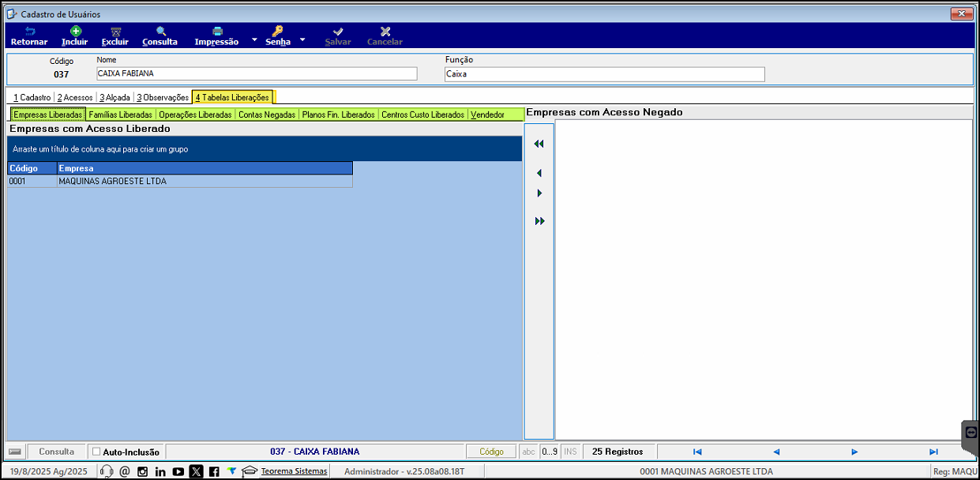The image size is (980, 480).
Task: Click the Senha key button
Action: [x=277, y=36]
